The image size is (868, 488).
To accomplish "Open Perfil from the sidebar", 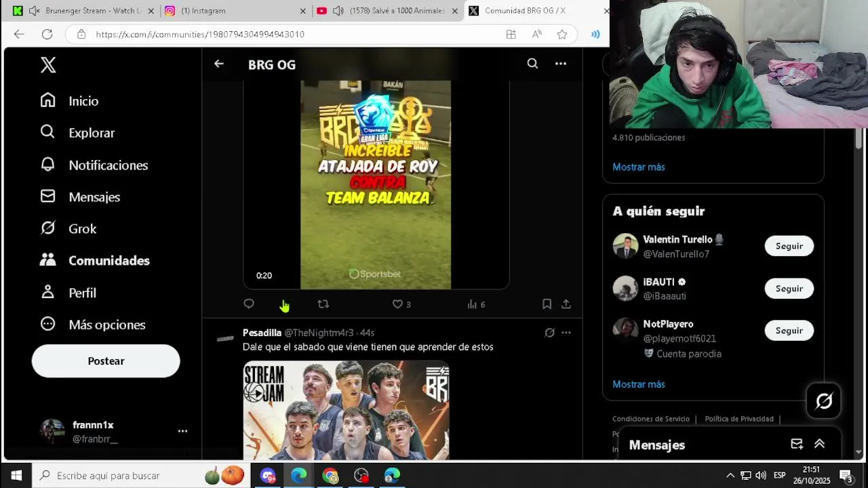I will (x=68, y=293).
